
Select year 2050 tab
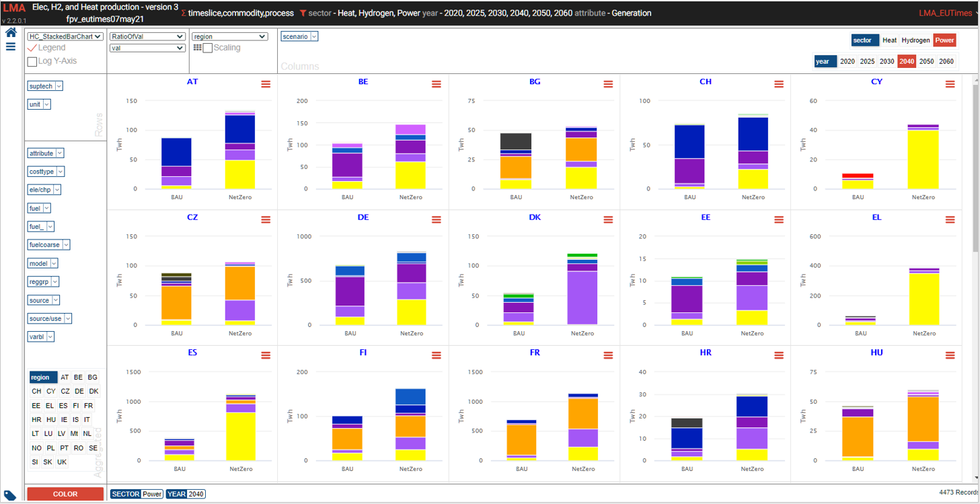pos(926,61)
